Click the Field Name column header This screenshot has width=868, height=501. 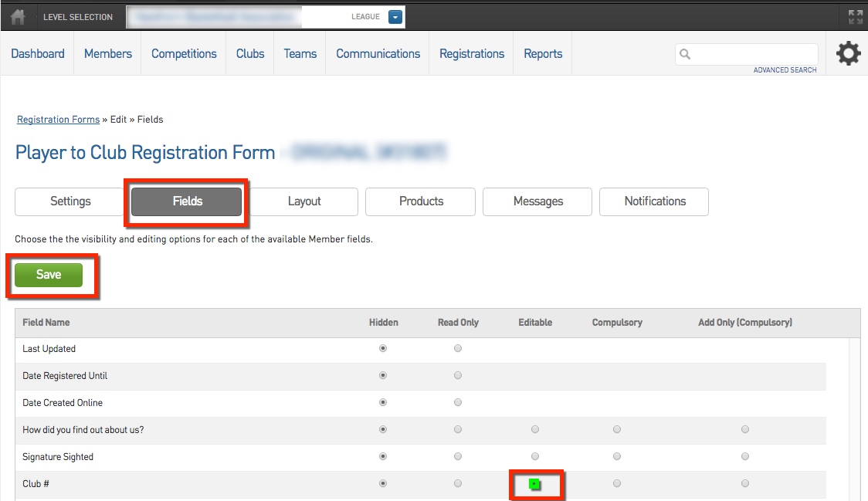pos(46,323)
